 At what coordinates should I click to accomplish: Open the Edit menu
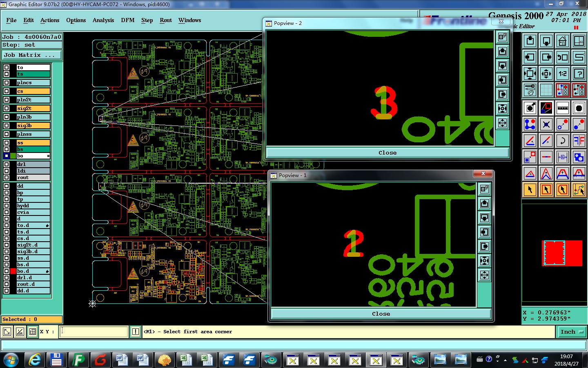(x=29, y=20)
